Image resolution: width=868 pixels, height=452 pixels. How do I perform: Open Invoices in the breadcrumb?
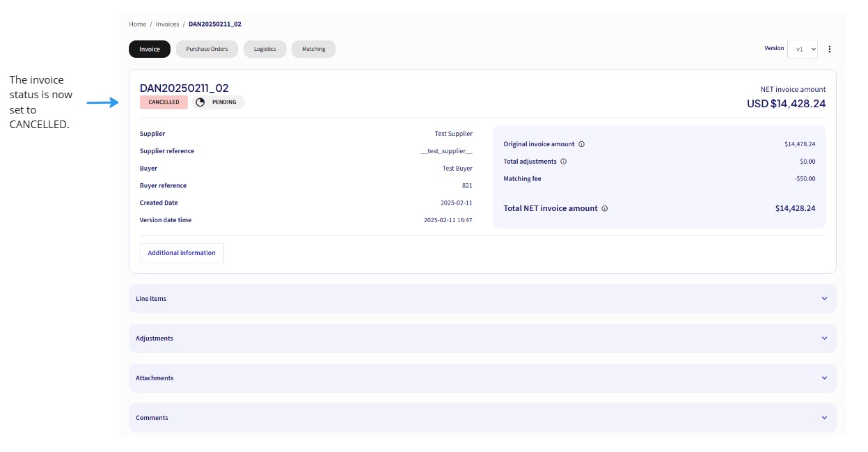[x=167, y=24]
